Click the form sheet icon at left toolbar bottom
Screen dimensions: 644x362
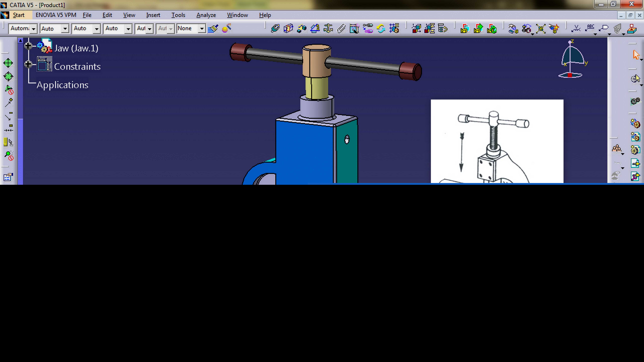[x=8, y=177]
